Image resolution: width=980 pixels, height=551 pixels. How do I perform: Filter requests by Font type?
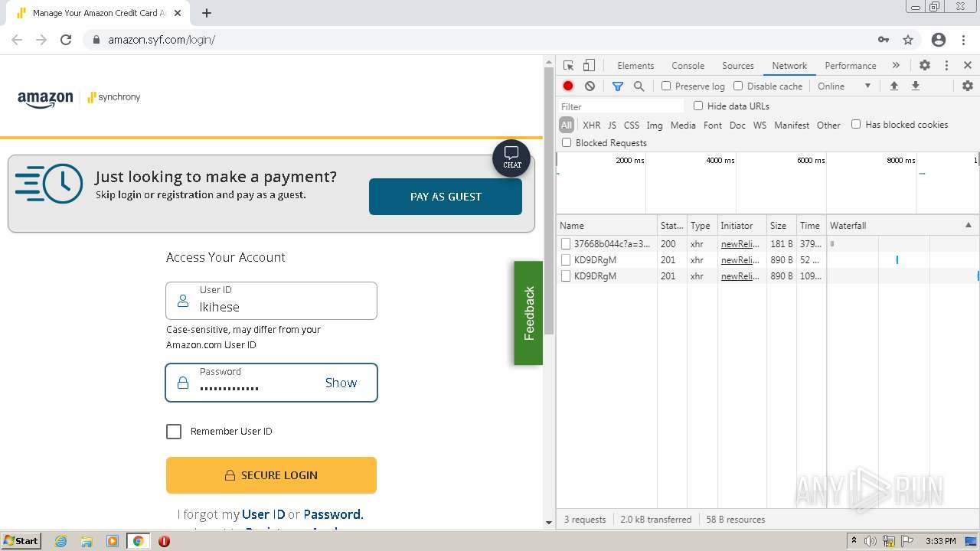[x=713, y=126]
